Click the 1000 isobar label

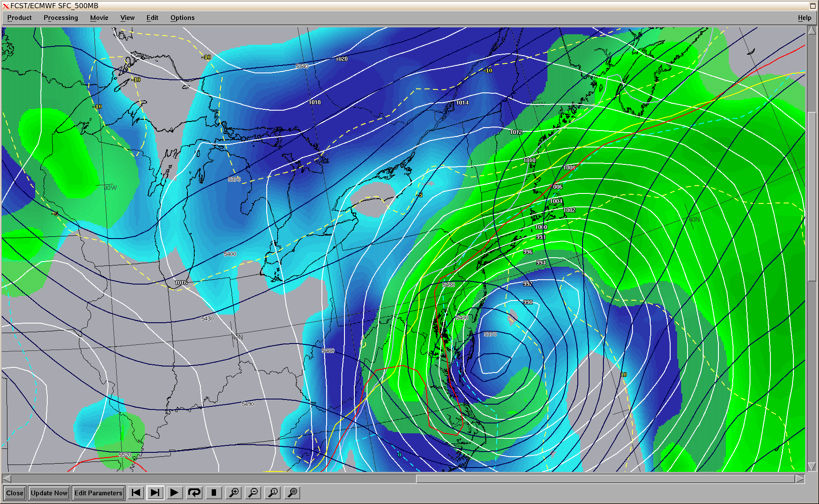point(541,227)
